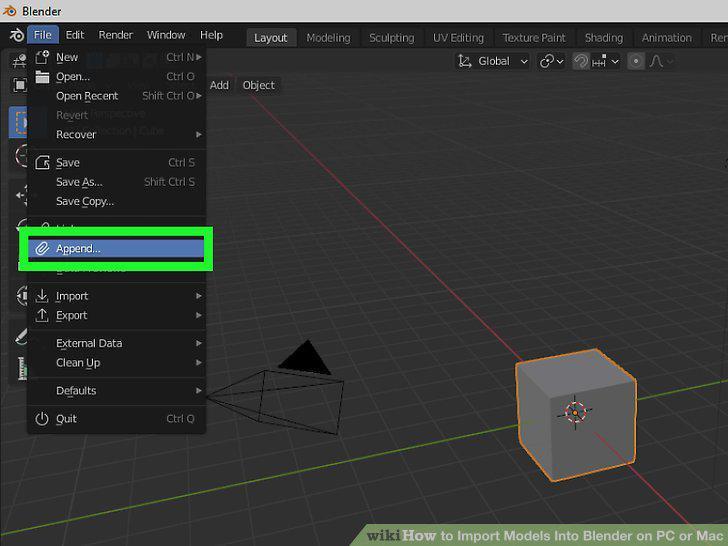Select Append... in the File menu
This screenshot has height=546, width=728.
coord(116,248)
